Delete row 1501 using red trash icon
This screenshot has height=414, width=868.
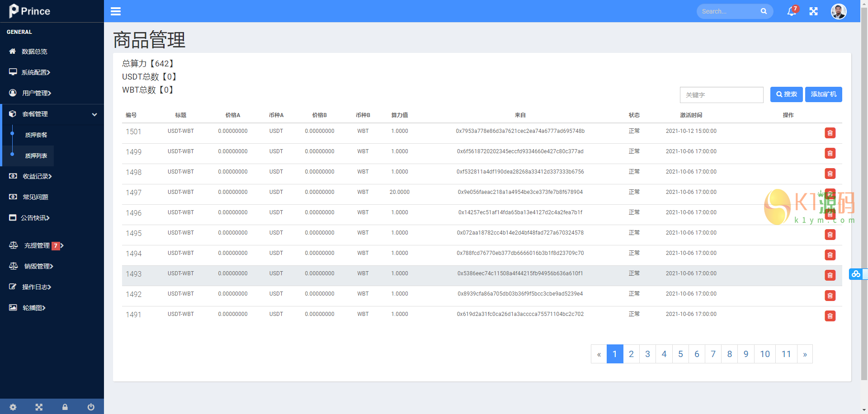coord(830,133)
